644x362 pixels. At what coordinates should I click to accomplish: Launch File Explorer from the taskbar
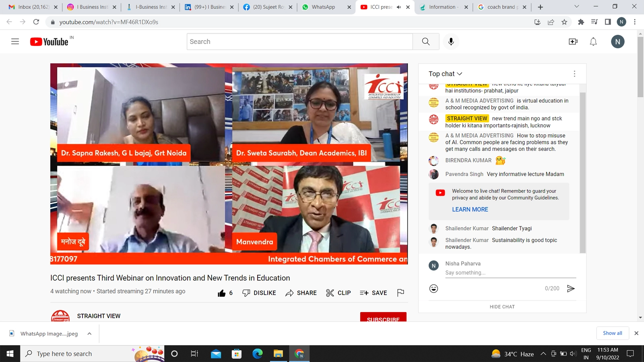[278, 354]
